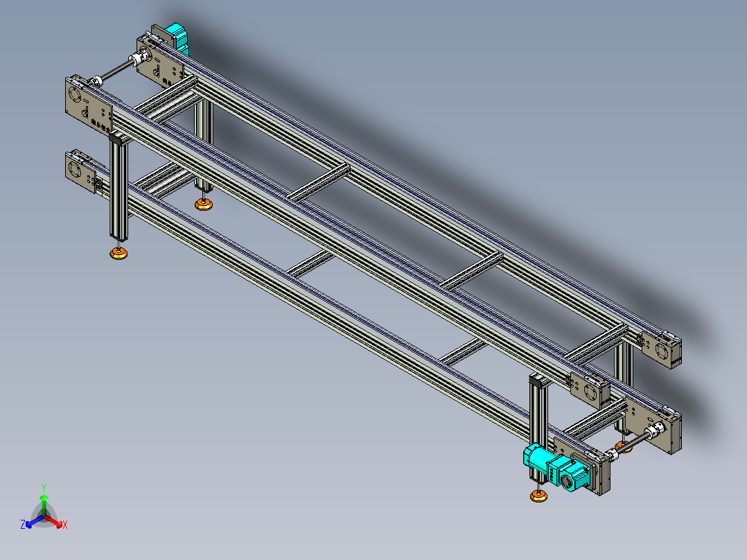Pick the orange foot under the rear-left leg

point(204,204)
